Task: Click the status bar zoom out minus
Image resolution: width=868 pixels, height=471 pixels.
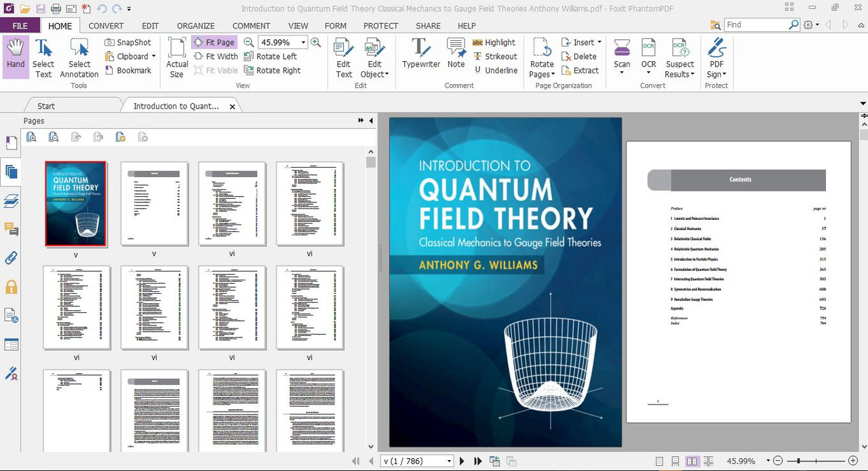Action: click(x=778, y=461)
